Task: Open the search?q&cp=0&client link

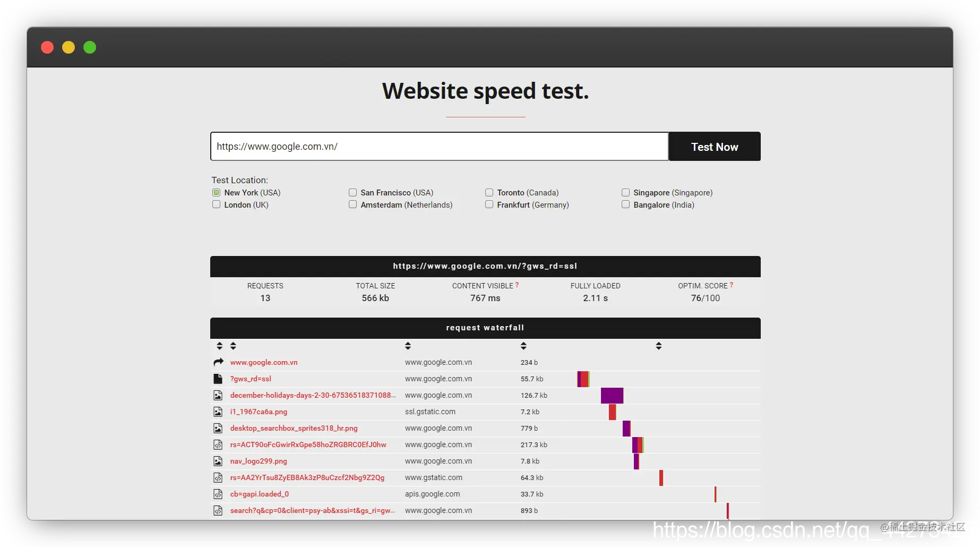Action: pos(313,510)
